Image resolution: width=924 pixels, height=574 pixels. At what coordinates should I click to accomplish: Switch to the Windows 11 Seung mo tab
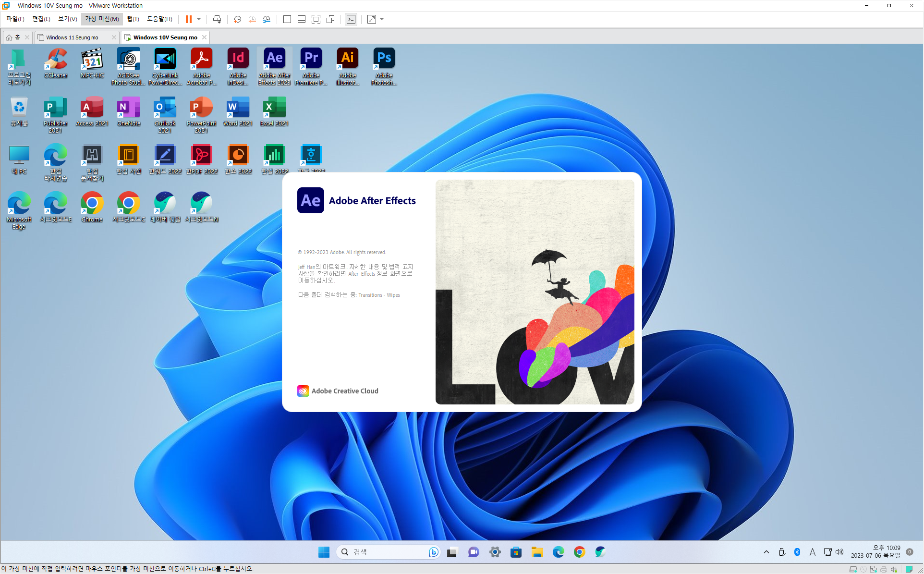pyautogui.click(x=72, y=37)
